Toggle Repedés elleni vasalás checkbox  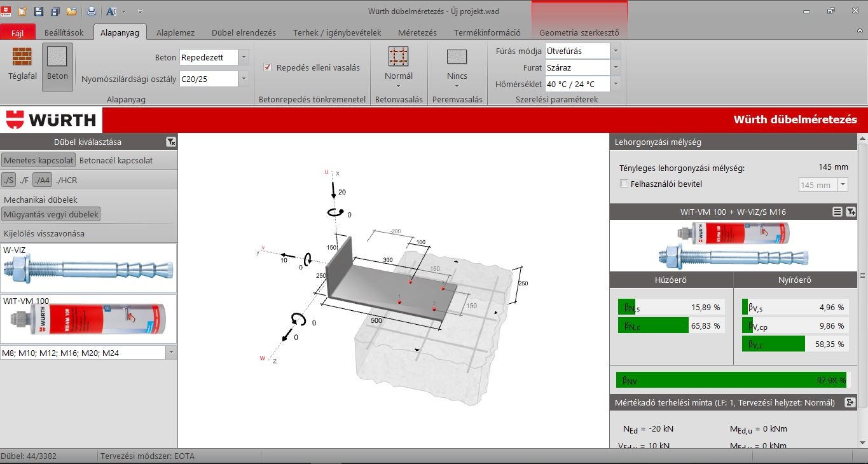(x=268, y=67)
